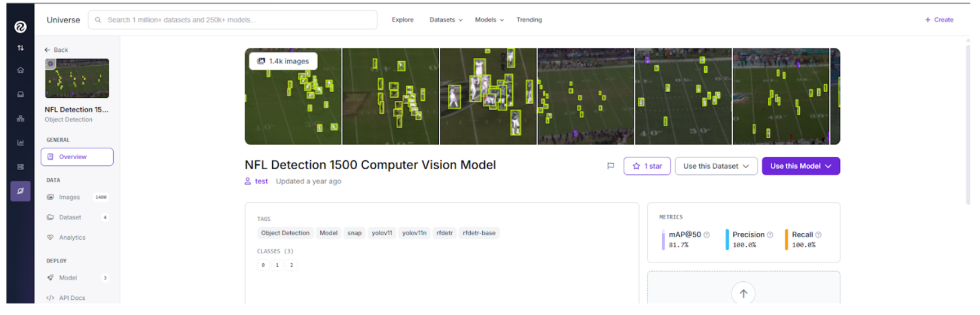Search datasets and models field
Viewport: 980px width, 315px height.
[233, 20]
